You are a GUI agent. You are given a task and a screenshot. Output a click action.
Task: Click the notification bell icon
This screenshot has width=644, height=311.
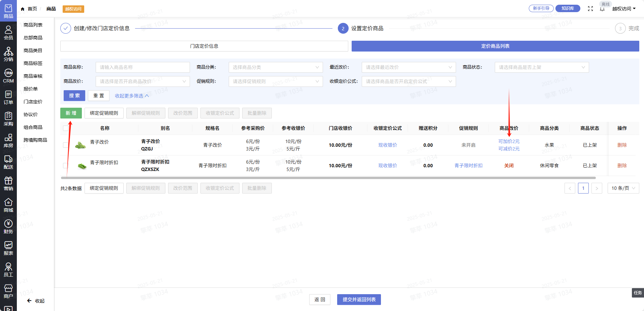pos(602,9)
